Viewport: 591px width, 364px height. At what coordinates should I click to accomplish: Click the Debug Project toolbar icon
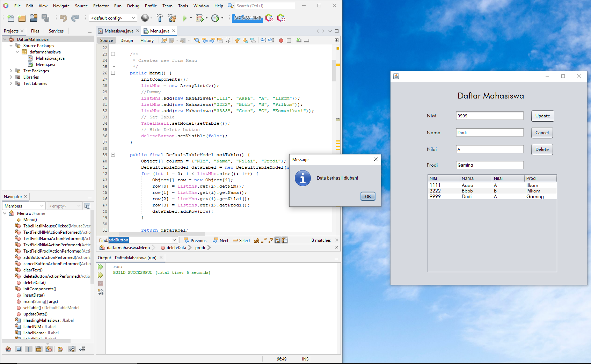[199, 18]
